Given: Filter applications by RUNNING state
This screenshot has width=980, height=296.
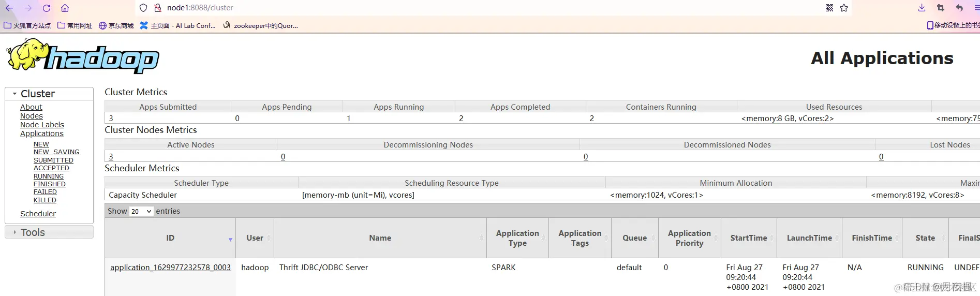Looking at the screenshot, I should [x=49, y=176].
